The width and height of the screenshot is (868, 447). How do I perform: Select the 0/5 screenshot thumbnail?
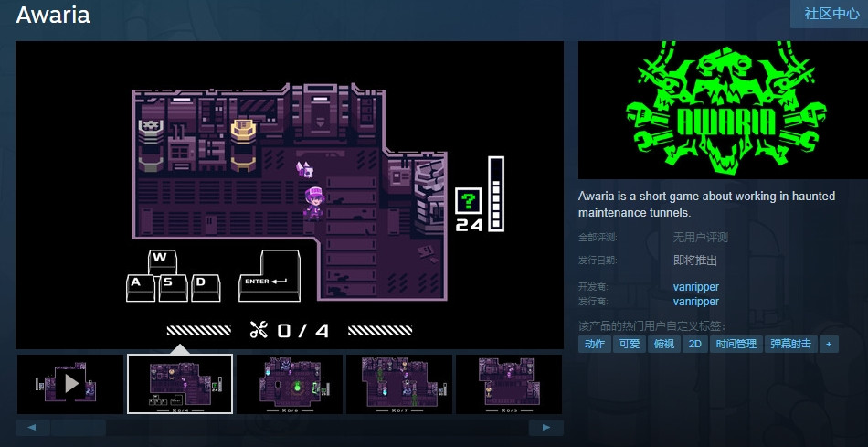tap(509, 384)
